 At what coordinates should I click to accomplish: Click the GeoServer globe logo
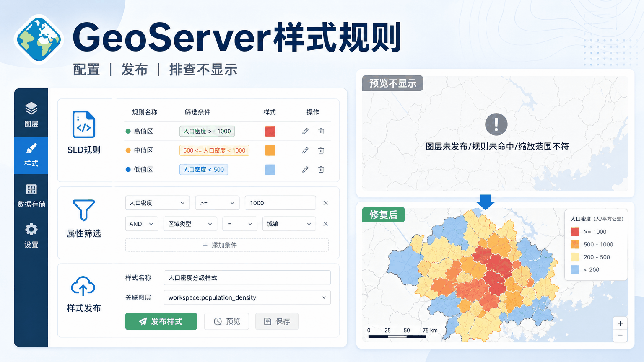coord(39,39)
